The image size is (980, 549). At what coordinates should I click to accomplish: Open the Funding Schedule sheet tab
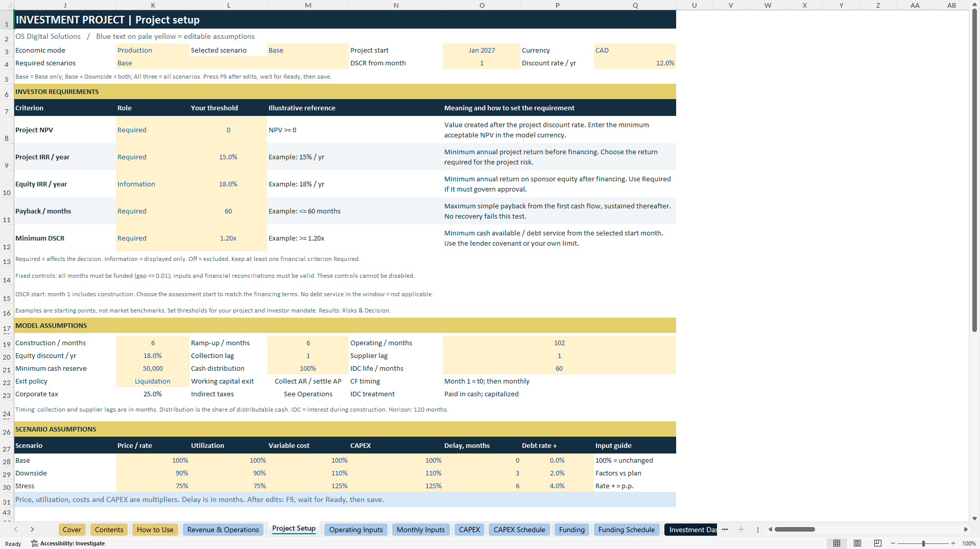pyautogui.click(x=627, y=530)
